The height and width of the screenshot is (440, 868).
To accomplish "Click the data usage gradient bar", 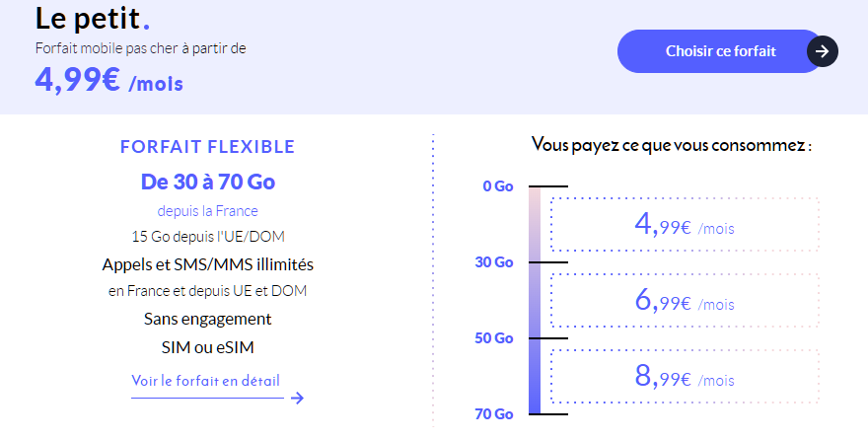I will pyautogui.click(x=535, y=300).
